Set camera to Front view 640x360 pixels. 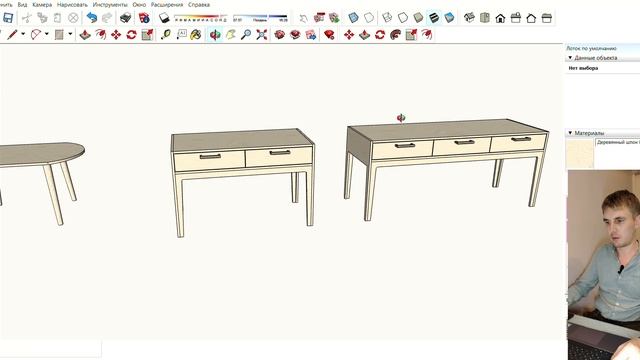coord(500,18)
